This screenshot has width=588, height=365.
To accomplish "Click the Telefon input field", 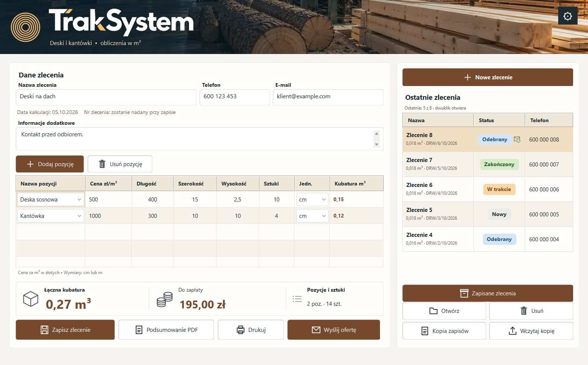I will [235, 97].
